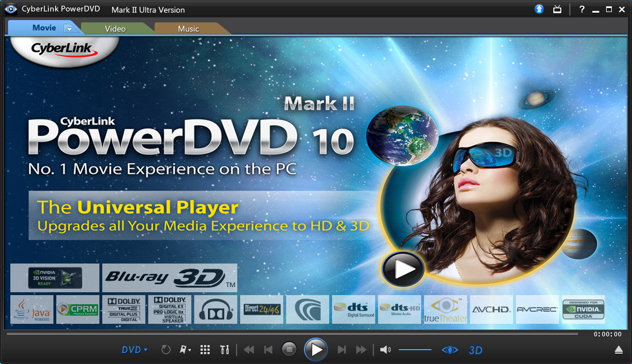Go to previous chapter
The width and height of the screenshot is (632, 364).
click(268, 350)
